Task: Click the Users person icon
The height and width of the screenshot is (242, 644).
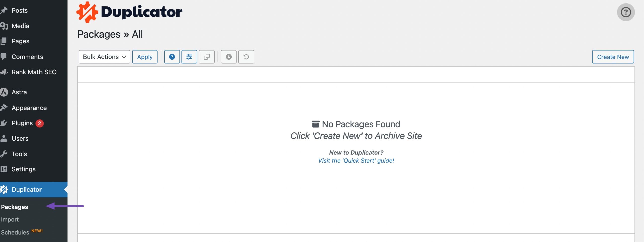Action: (x=4, y=138)
